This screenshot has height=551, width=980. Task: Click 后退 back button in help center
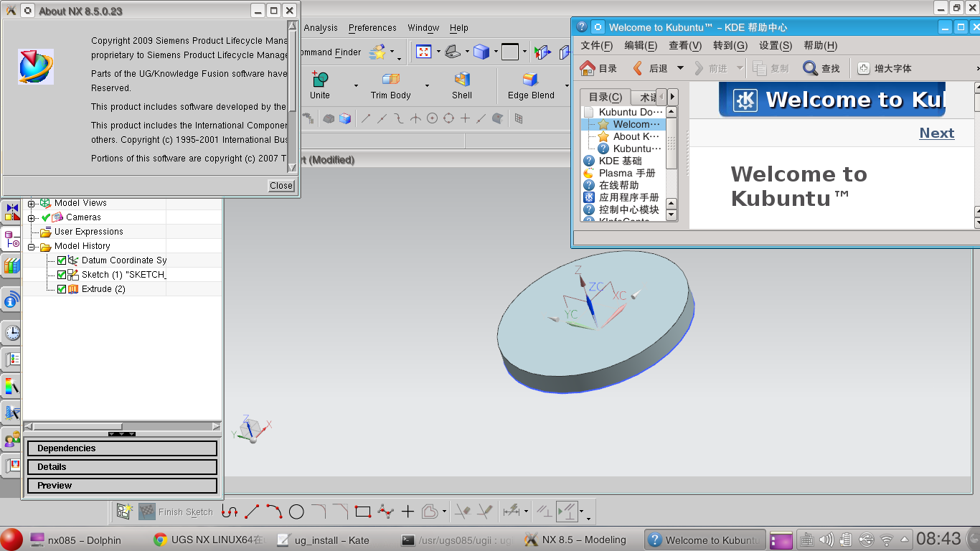[649, 68]
